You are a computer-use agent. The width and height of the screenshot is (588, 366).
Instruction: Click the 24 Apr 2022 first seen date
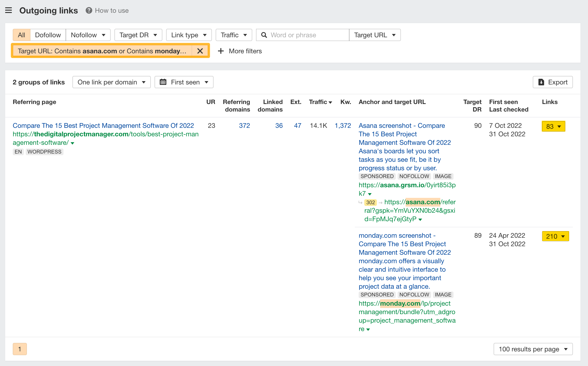(507, 235)
